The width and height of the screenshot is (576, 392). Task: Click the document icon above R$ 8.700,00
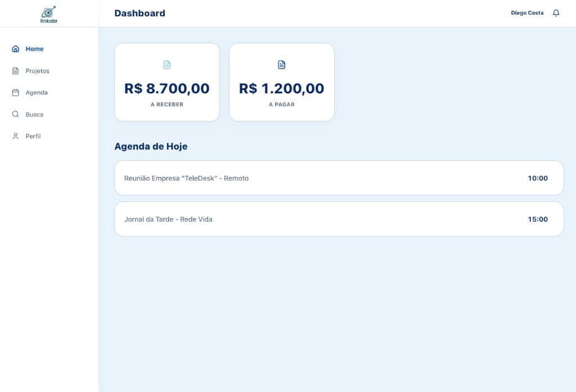[x=166, y=64]
